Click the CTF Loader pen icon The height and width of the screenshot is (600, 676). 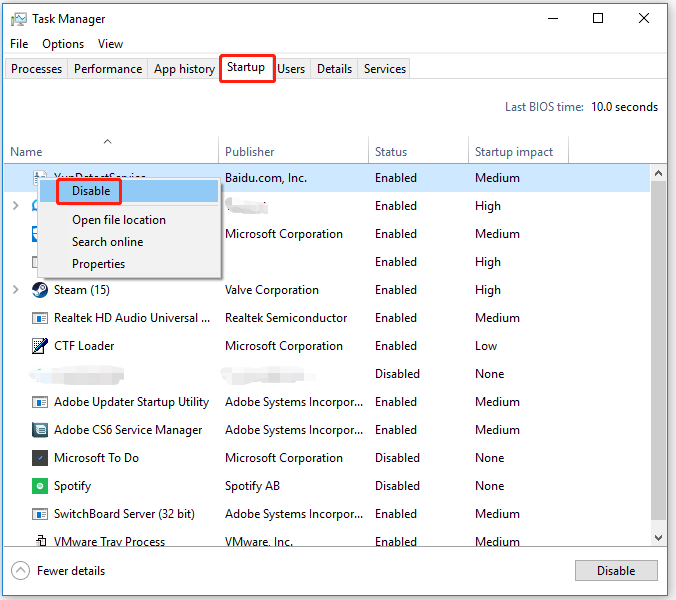[40, 346]
